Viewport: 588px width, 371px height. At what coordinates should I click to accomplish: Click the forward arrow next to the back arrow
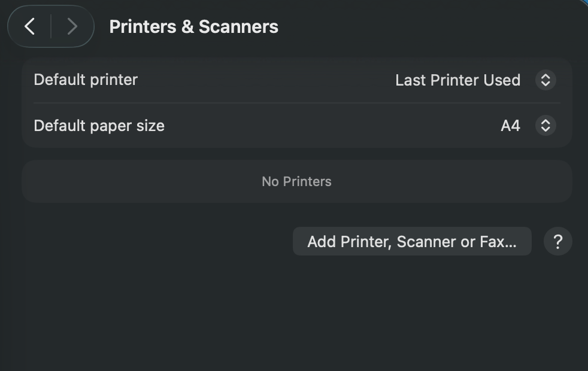[x=71, y=26]
